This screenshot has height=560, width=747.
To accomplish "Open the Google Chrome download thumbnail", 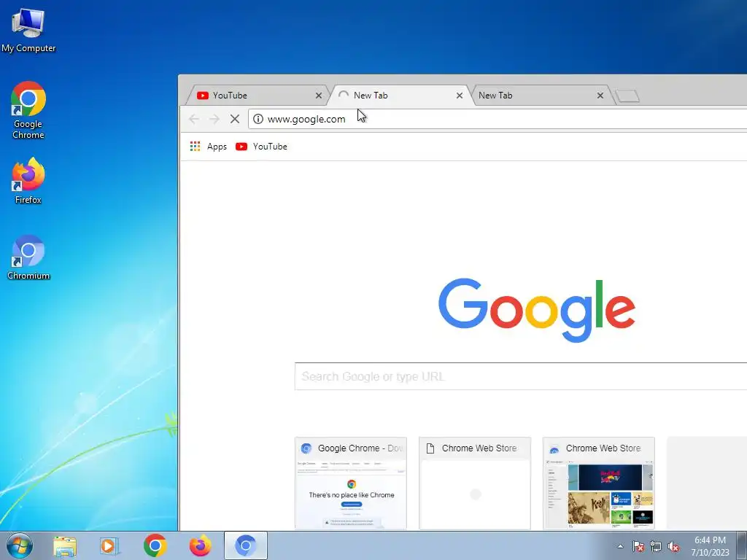I will 351,483.
